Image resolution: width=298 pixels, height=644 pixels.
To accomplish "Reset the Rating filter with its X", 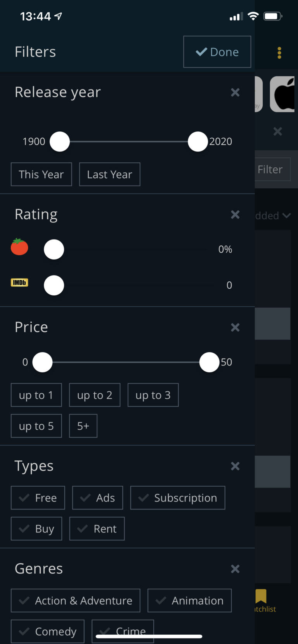I will click(x=235, y=215).
